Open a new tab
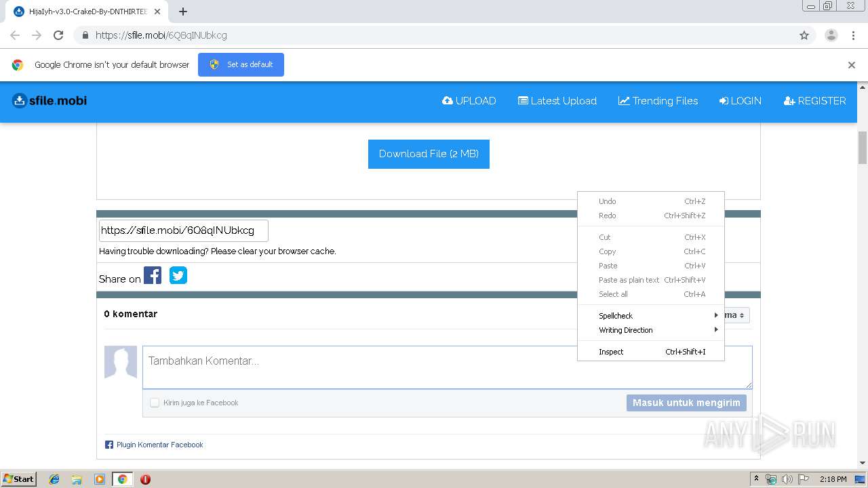868x488 pixels. 183,12
